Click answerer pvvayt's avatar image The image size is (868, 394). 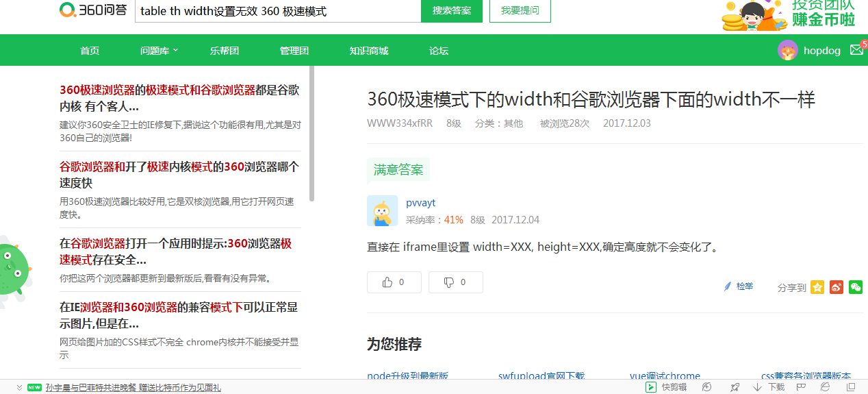point(382,211)
